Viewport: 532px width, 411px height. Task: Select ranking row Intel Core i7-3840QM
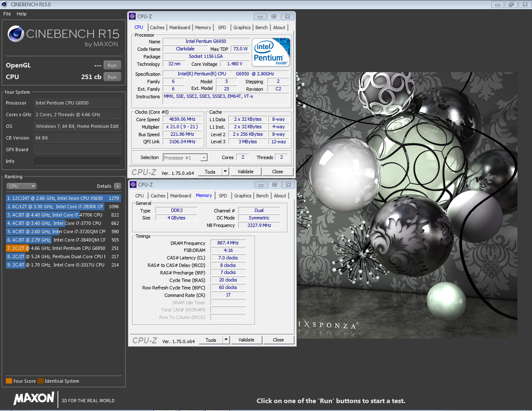click(63, 240)
